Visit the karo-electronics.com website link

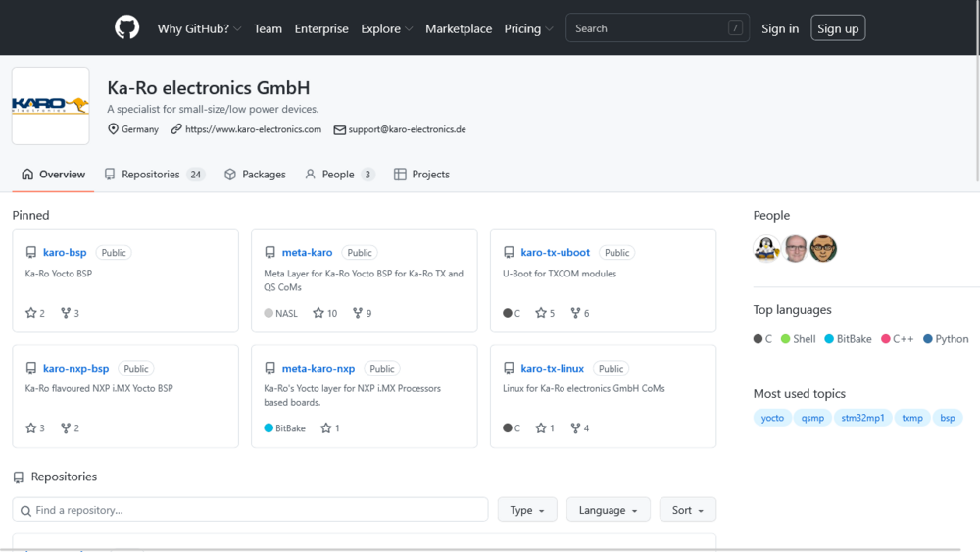point(253,129)
